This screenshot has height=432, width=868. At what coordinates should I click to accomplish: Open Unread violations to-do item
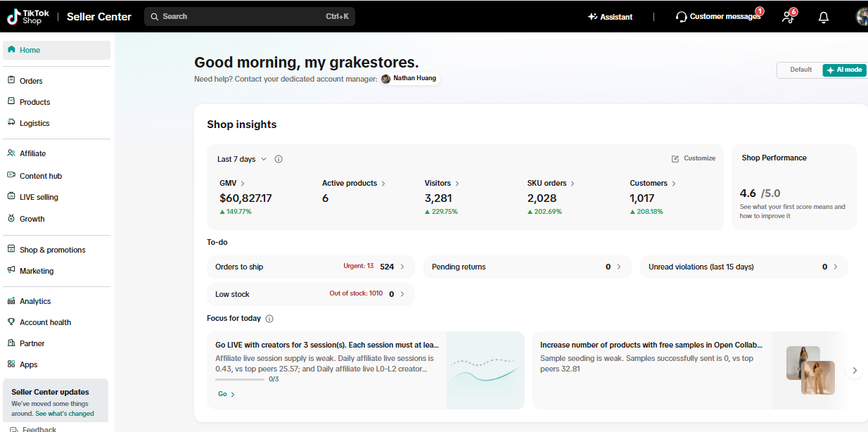(744, 267)
